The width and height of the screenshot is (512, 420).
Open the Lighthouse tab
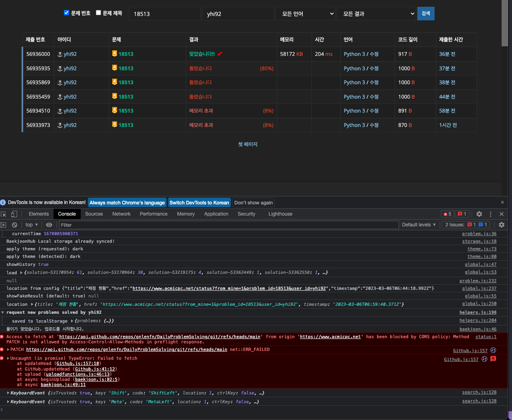coord(280,214)
